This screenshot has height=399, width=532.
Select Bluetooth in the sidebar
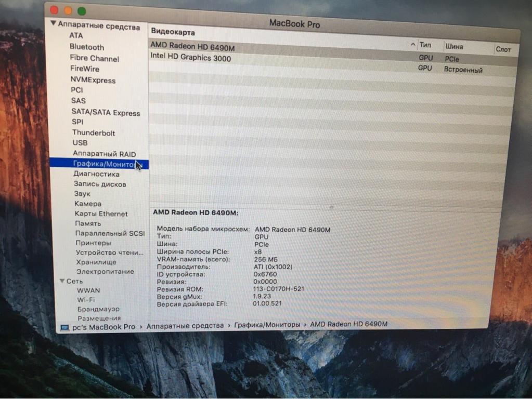click(x=87, y=47)
